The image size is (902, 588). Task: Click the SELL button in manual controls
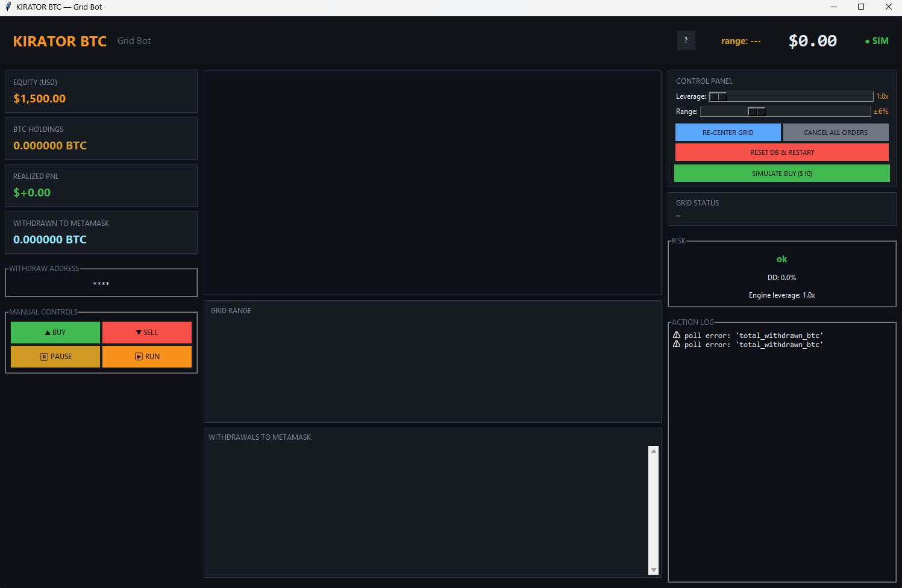(x=147, y=333)
